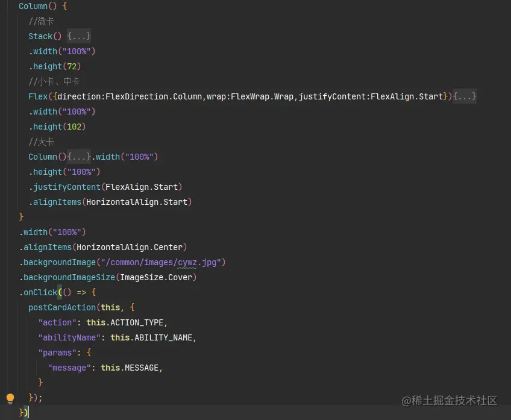Click the .onClick handler line
The width and height of the screenshot is (511, 420).
pyautogui.click(x=57, y=292)
